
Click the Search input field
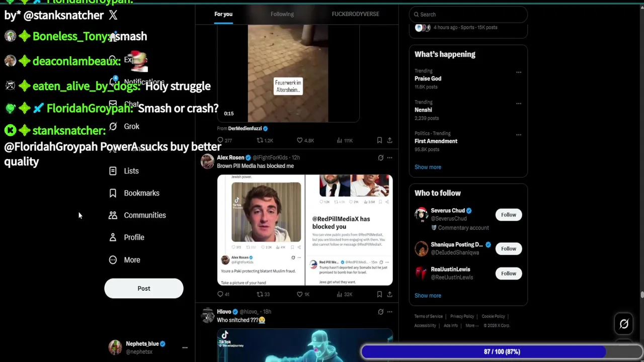tap(468, 15)
